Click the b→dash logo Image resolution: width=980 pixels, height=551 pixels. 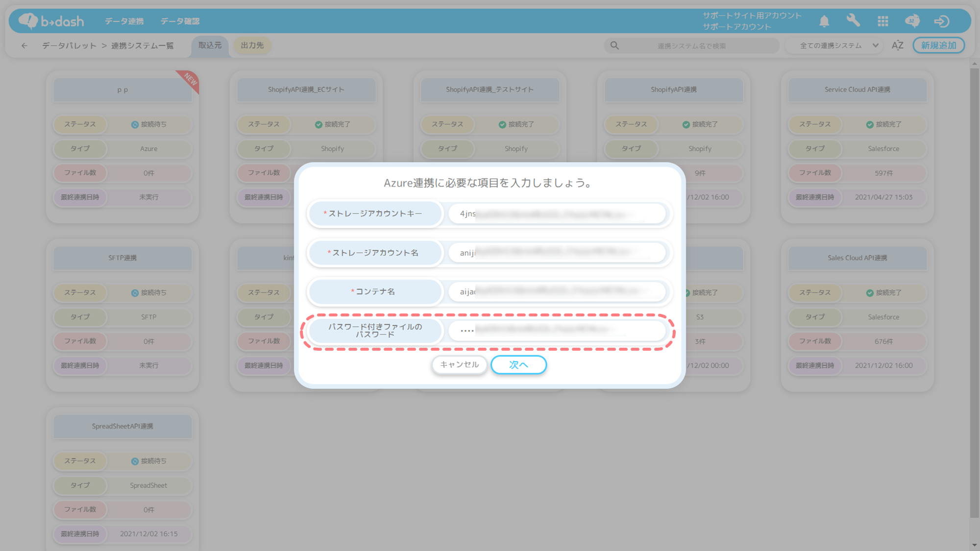coord(51,21)
